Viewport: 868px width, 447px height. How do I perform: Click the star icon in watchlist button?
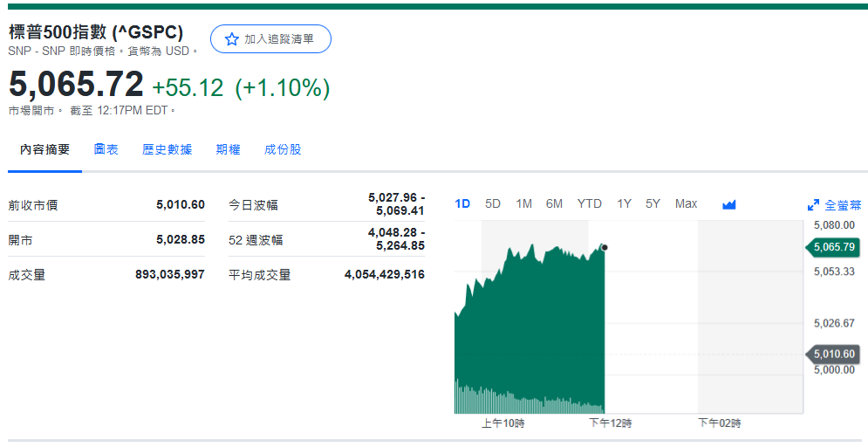click(x=231, y=39)
